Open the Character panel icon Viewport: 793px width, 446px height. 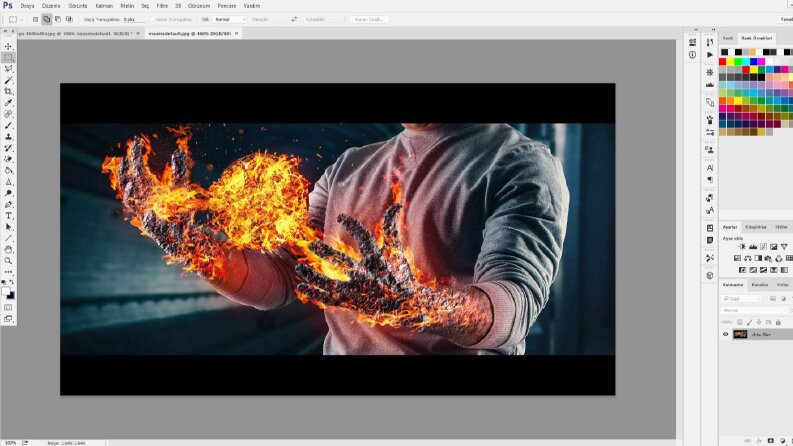point(710,167)
